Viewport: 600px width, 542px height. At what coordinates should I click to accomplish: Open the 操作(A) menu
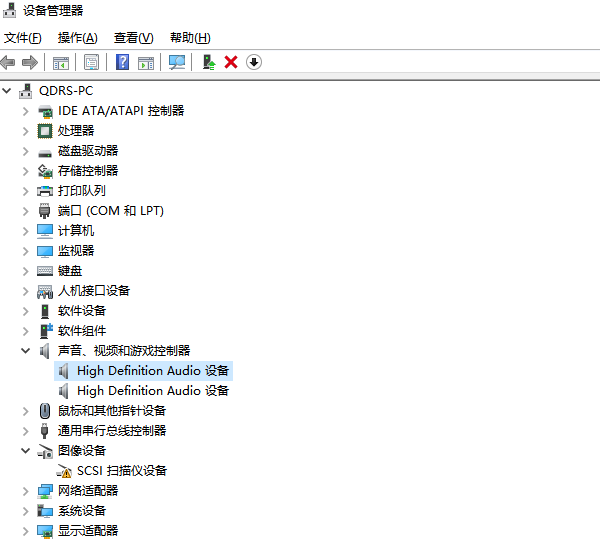[x=77, y=38]
